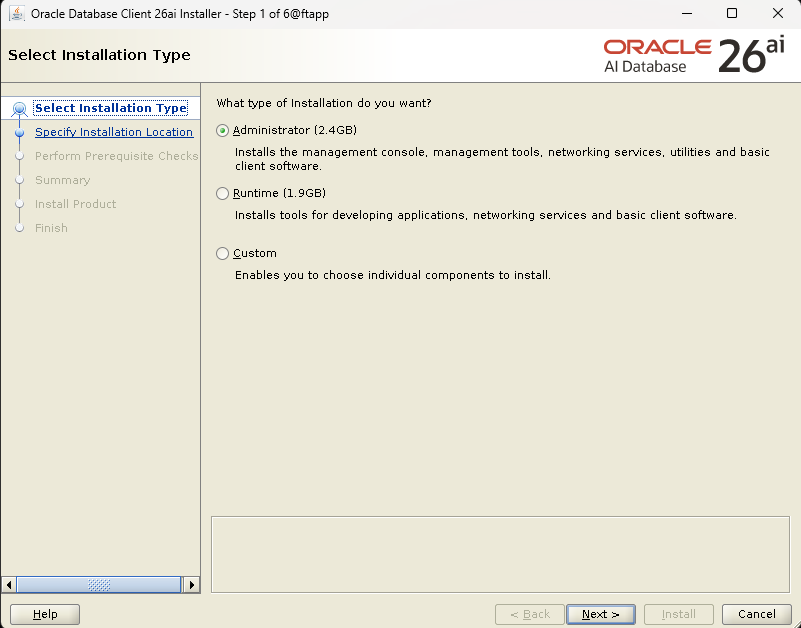Click the left scroll arrow in sidebar
Viewport: 801px width, 628px height.
click(9, 585)
